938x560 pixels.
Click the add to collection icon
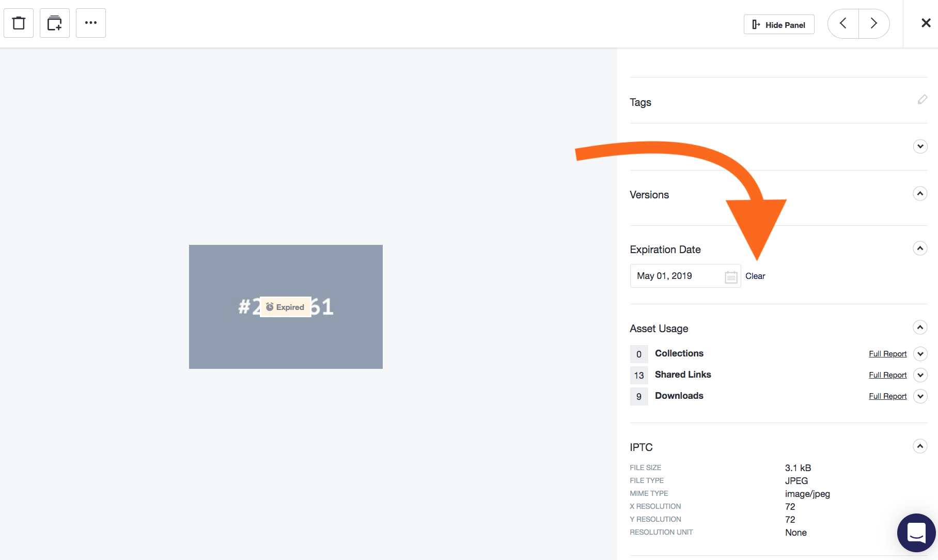pyautogui.click(x=55, y=23)
